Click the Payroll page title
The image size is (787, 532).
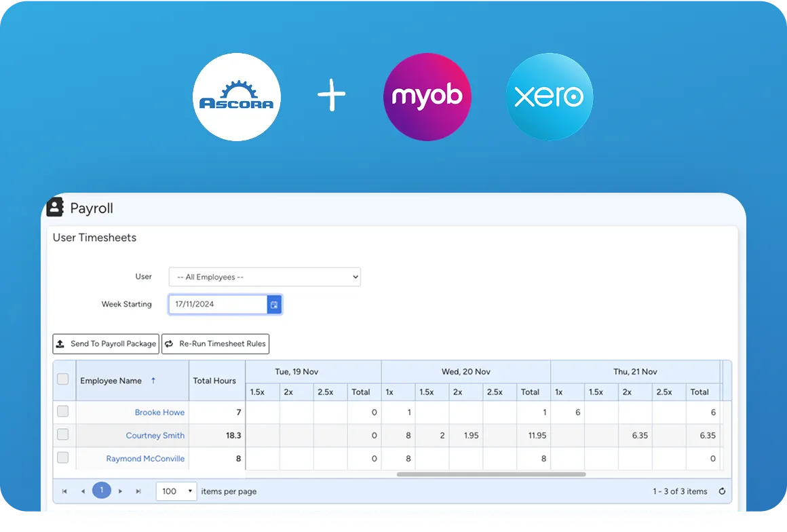pyautogui.click(x=92, y=208)
